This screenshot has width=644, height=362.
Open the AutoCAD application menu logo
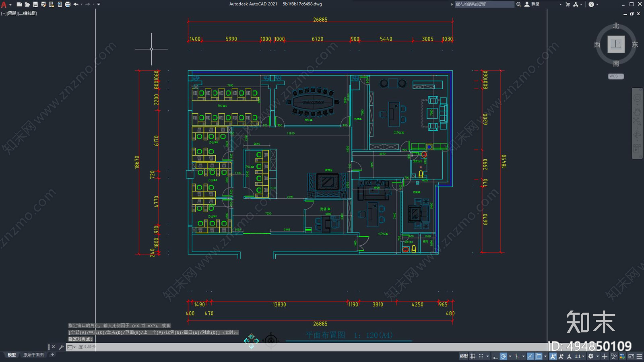coord(4,4)
